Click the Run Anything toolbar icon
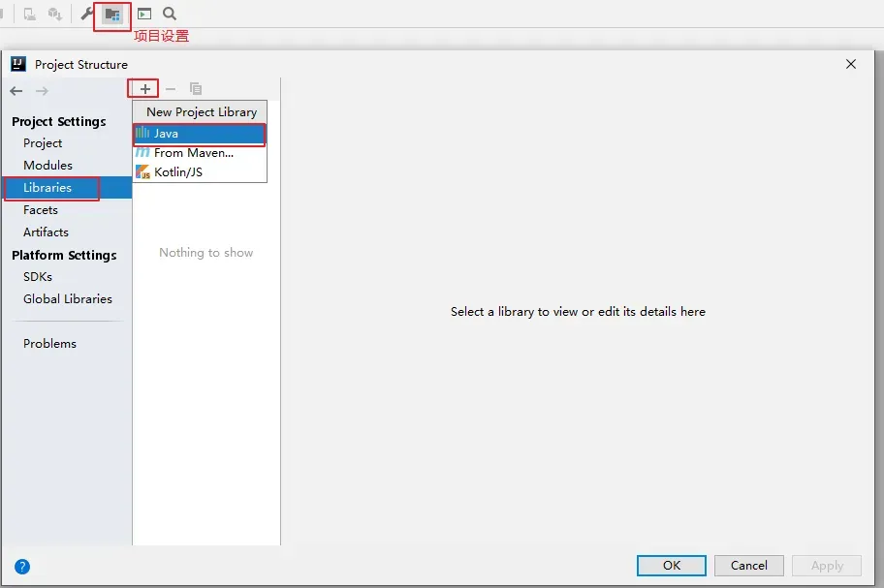Viewport: 884px width, 588px height. (144, 15)
